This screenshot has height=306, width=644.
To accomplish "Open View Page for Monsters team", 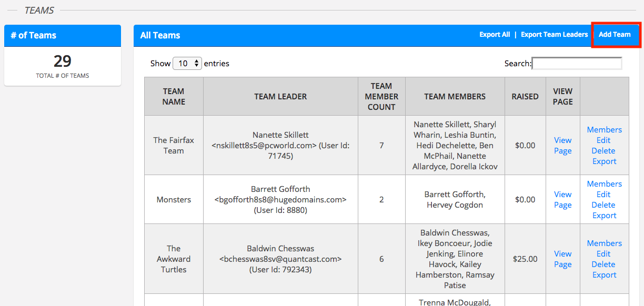I will 562,200.
